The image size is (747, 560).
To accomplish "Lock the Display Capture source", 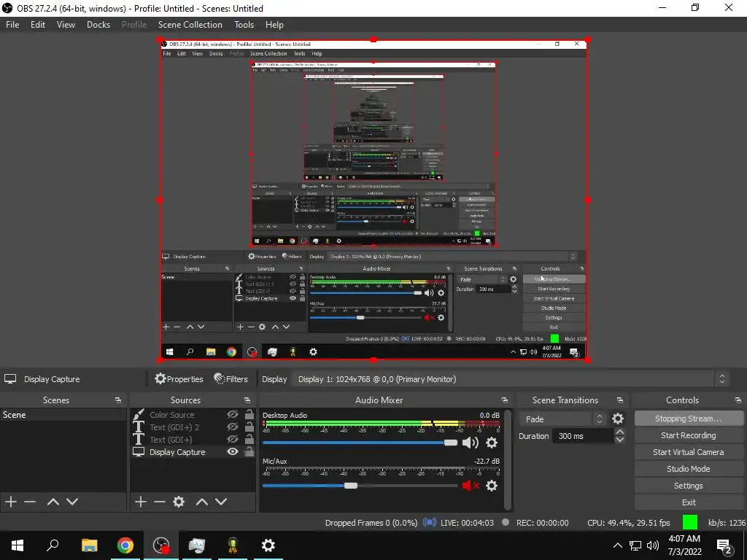I will (x=249, y=452).
